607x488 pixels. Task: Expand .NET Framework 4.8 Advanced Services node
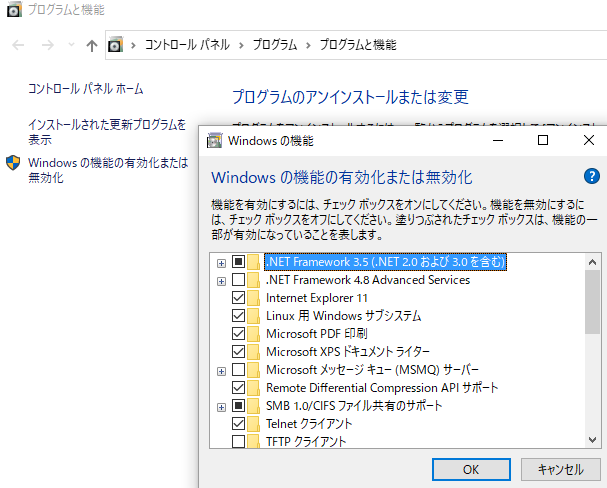pos(221,281)
